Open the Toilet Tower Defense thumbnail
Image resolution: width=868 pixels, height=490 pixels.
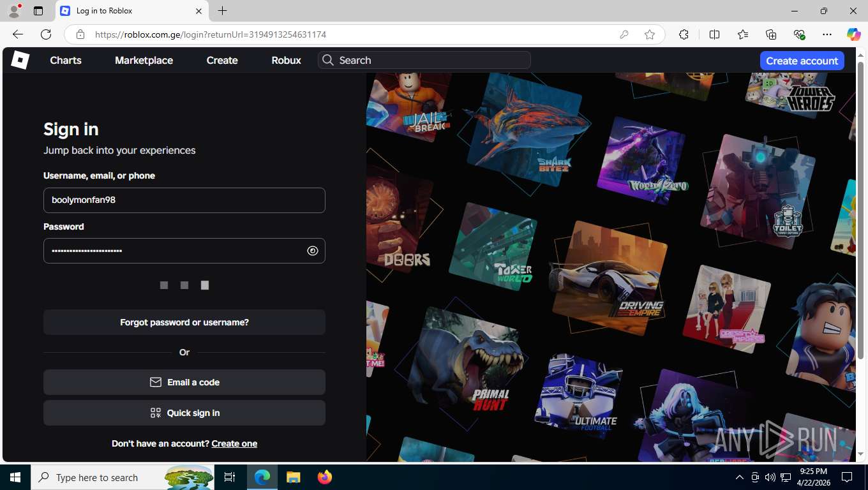pyautogui.click(x=758, y=190)
